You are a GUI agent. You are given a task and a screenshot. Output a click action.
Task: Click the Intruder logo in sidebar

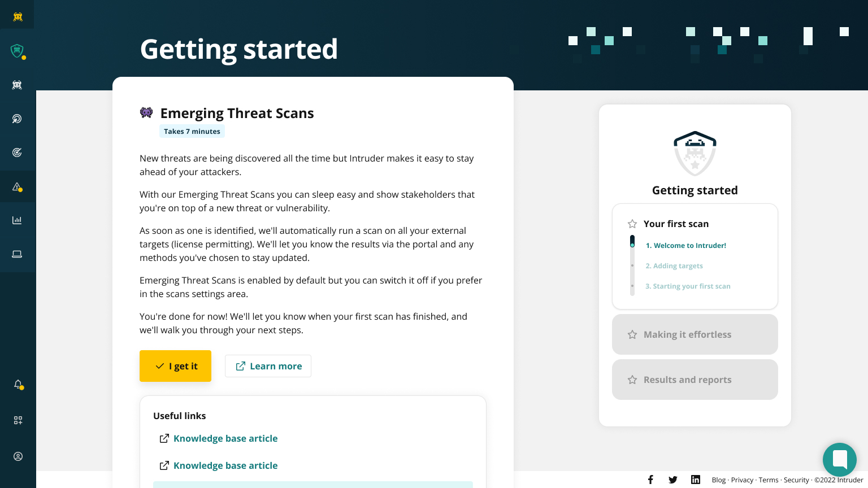coord(18,16)
